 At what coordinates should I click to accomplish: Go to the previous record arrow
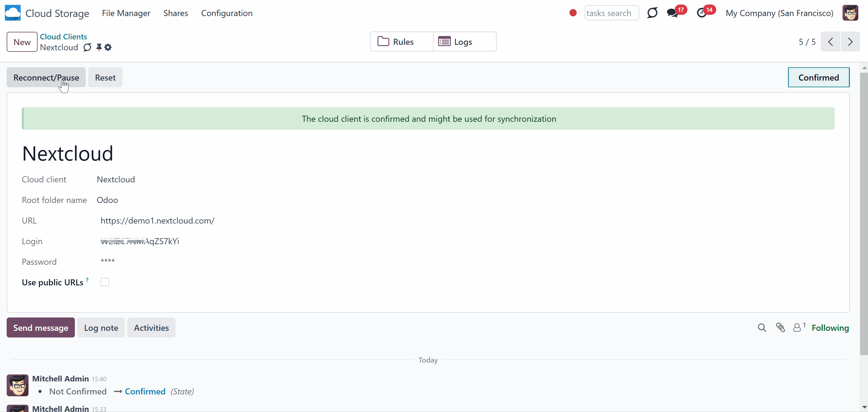(831, 42)
